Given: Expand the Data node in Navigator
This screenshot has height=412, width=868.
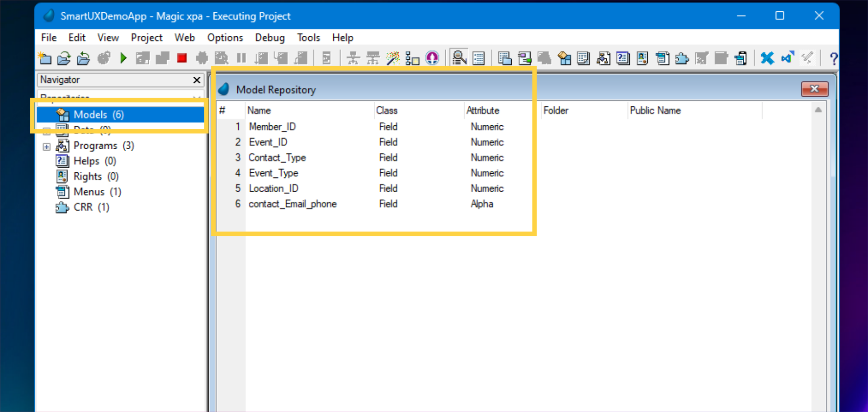Looking at the screenshot, I should [x=47, y=131].
